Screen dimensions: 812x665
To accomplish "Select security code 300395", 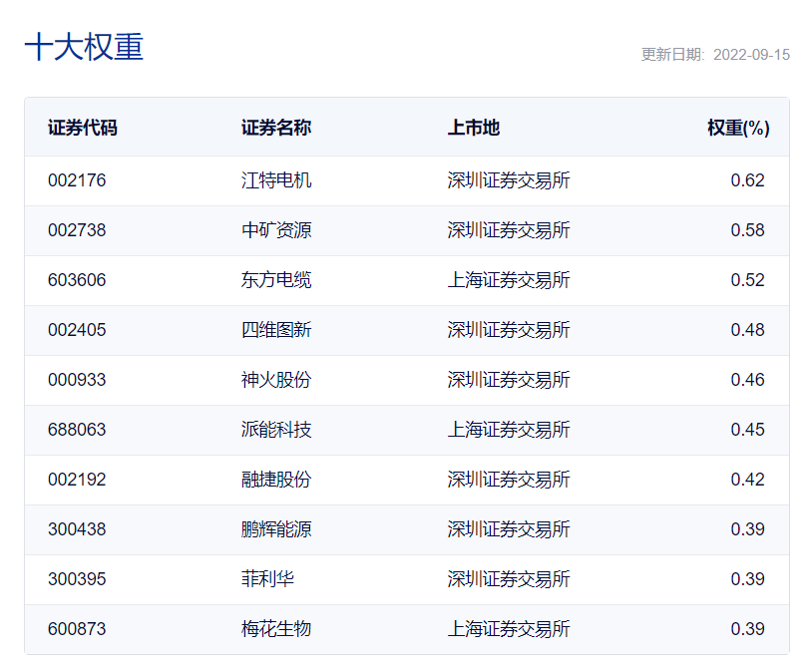I will 77,579.
